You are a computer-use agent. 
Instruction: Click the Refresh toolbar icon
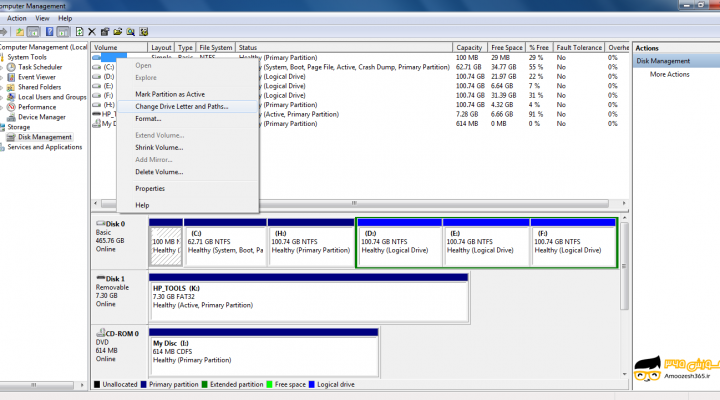point(79,32)
